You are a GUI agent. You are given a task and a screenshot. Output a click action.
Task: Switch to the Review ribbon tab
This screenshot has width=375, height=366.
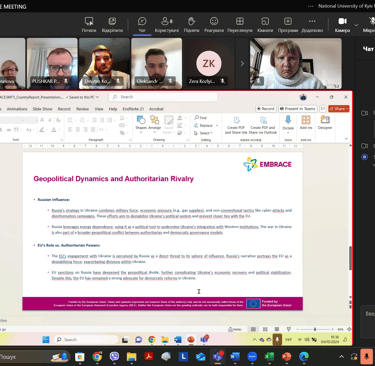click(x=82, y=109)
